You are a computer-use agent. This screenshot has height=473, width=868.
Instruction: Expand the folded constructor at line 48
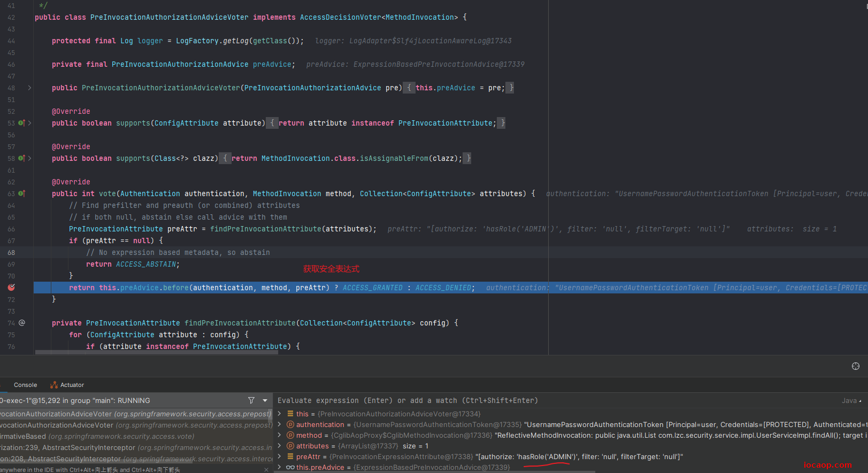(x=29, y=88)
